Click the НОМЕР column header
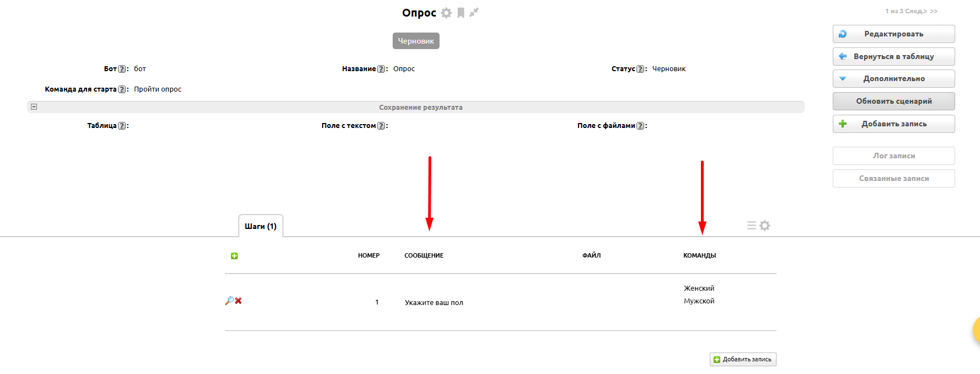The height and width of the screenshot is (374, 980). [x=369, y=255]
